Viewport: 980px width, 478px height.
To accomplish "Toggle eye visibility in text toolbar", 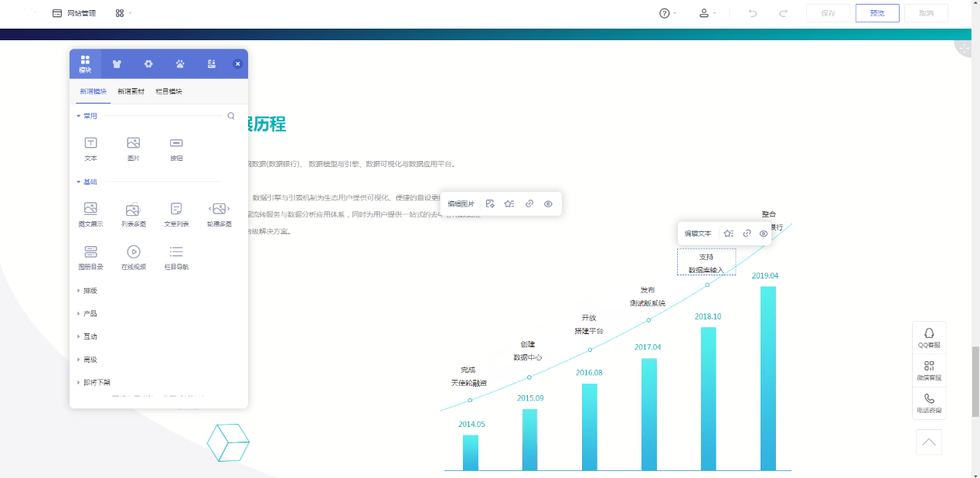I will 764,234.
